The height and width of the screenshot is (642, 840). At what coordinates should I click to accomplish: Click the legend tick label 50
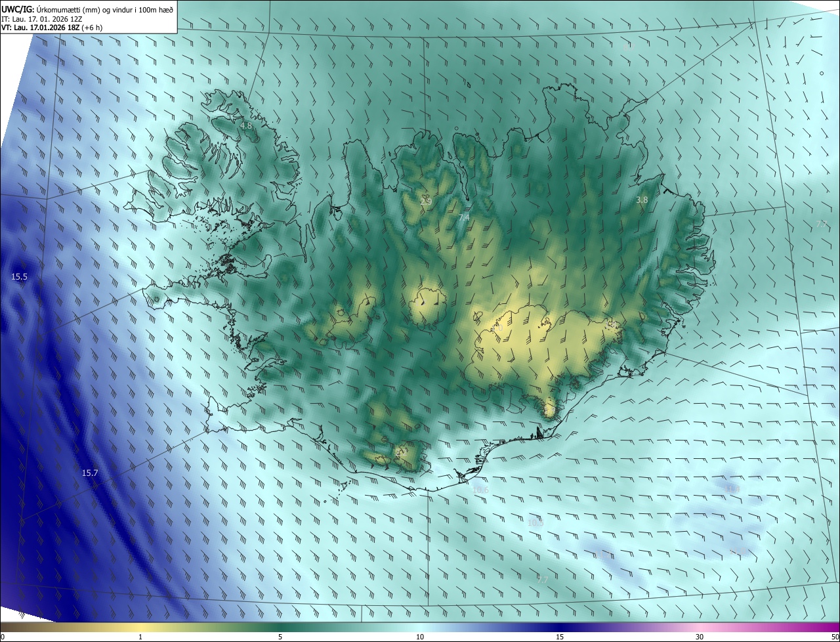[x=835, y=637]
